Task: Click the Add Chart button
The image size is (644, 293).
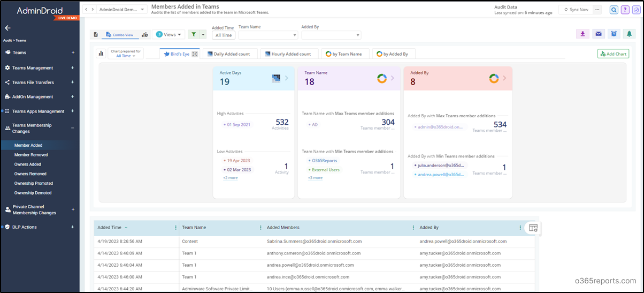Action: pyautogui.click(x=613, y=54)
